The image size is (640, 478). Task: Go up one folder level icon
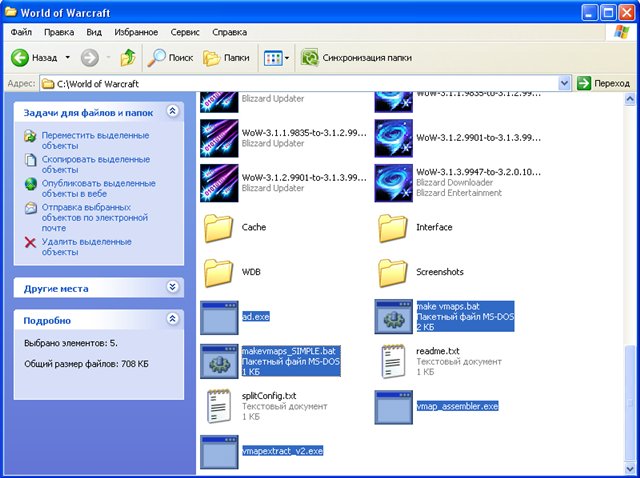[128, 58]
